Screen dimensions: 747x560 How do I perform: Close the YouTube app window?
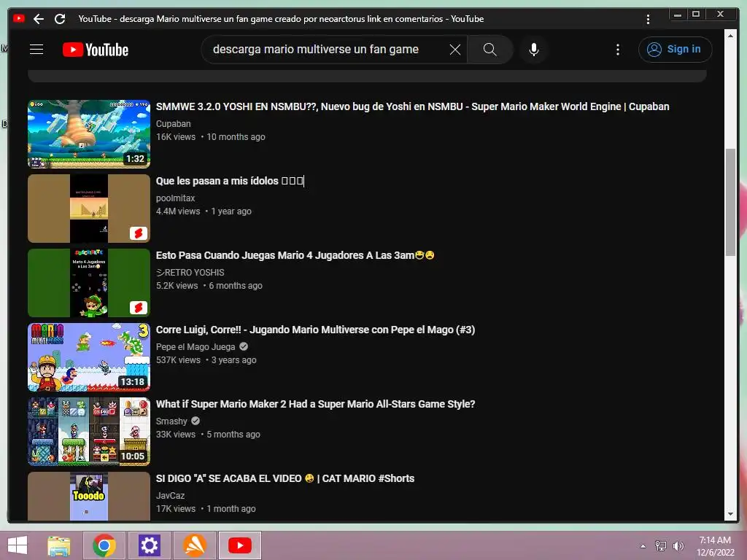(720, 15)
